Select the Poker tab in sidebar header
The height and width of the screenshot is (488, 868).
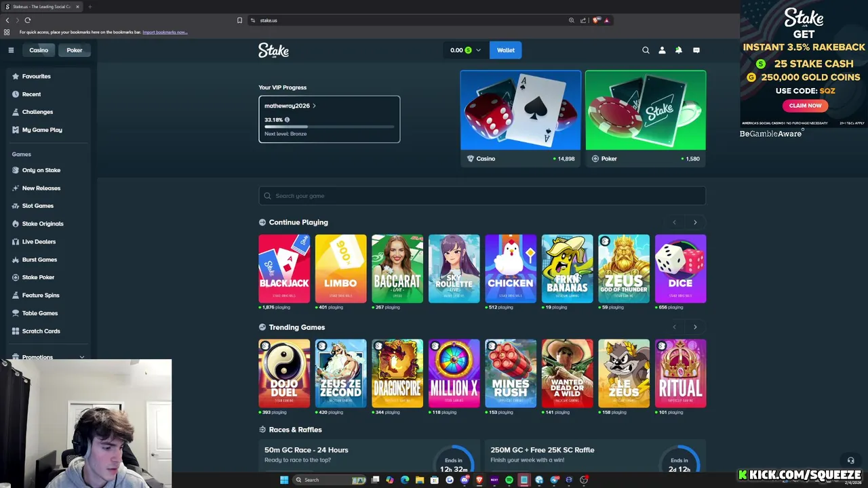pyautogui.click(x=75, y=50)
